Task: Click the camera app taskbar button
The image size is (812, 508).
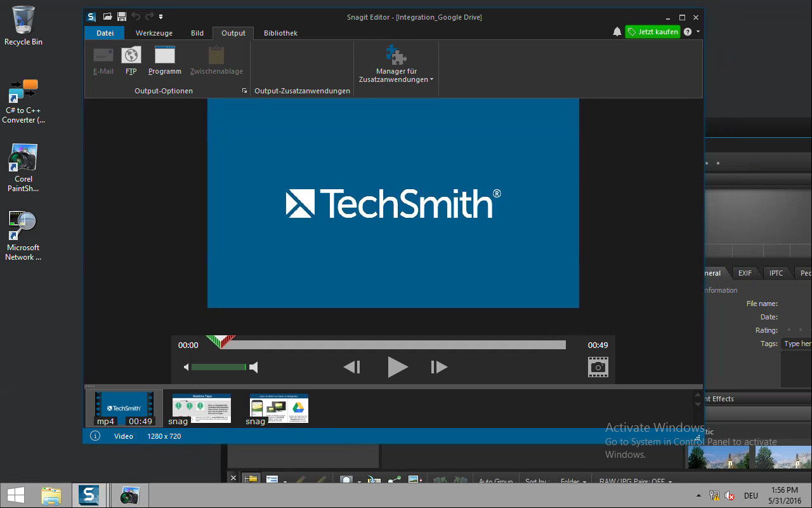Action: coord(129,495)
